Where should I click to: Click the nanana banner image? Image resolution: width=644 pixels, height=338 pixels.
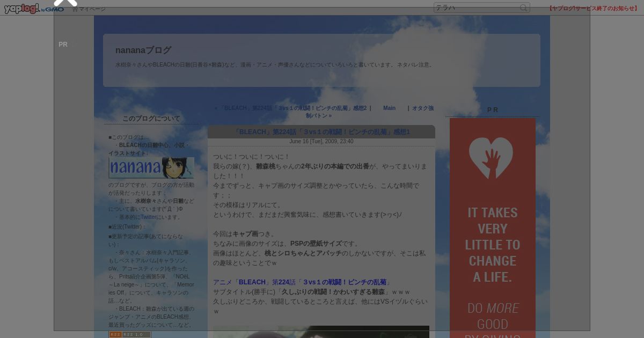pos(151,167)
